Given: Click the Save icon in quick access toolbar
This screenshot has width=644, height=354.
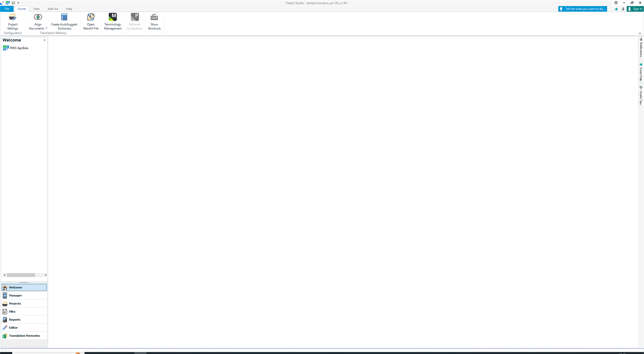Looking at the screenshot, I should tap(13, 3).
